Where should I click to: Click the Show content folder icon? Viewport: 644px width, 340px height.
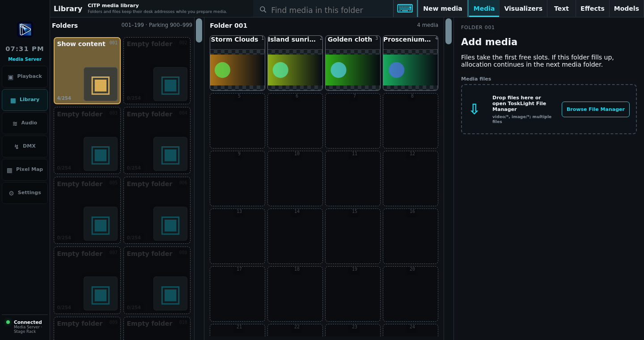[x=101, y=85]
